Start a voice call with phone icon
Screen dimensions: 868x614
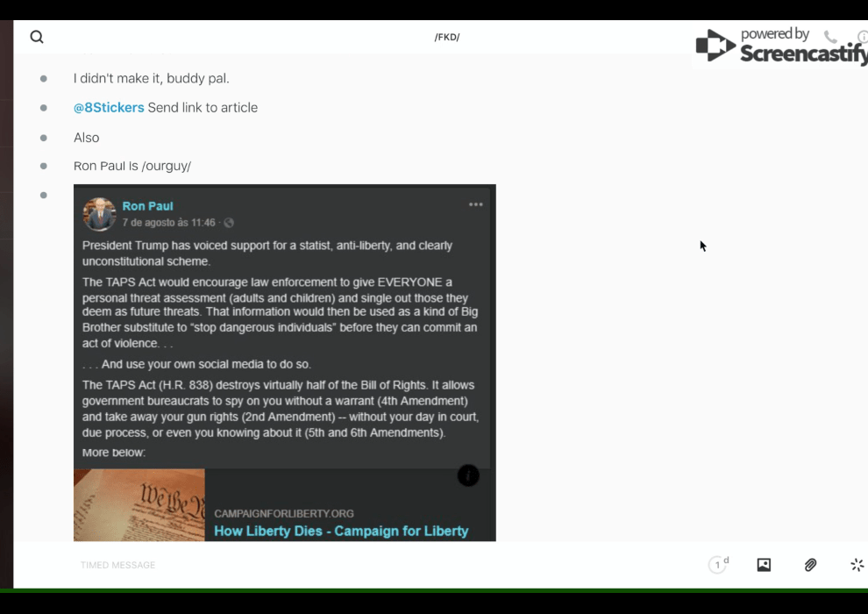(829, 37)
